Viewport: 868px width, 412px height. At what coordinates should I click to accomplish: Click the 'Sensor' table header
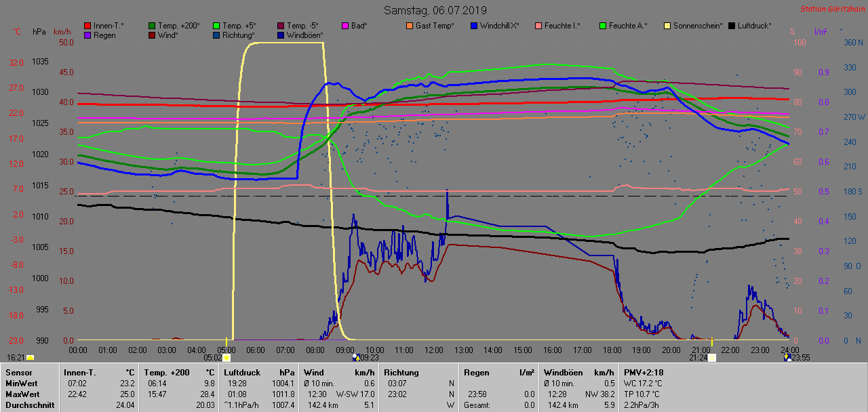(18, 372)
